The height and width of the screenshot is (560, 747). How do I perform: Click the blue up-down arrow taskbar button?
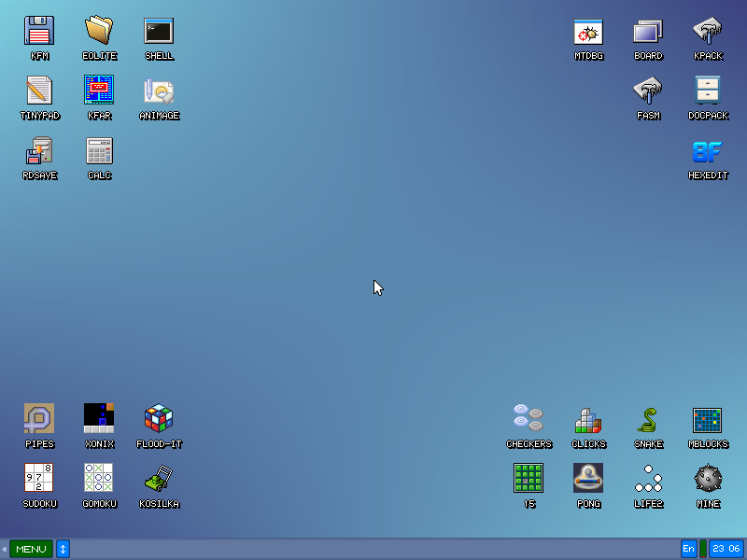click(x=63, y=549)
